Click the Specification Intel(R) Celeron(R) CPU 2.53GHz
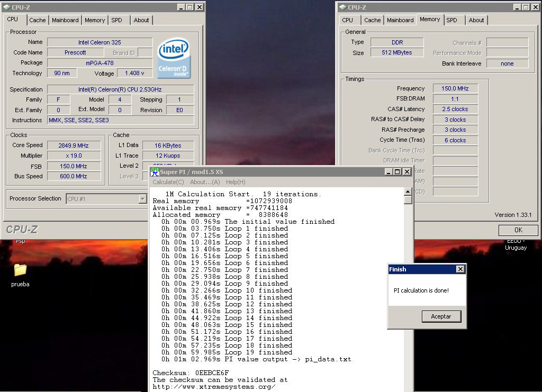 120,89
